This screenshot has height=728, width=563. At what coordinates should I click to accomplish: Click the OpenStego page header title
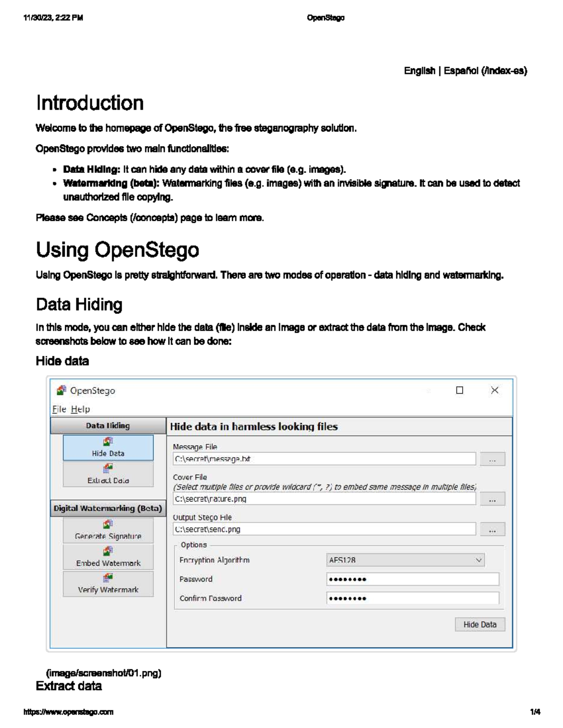click(x=326, y=18)
